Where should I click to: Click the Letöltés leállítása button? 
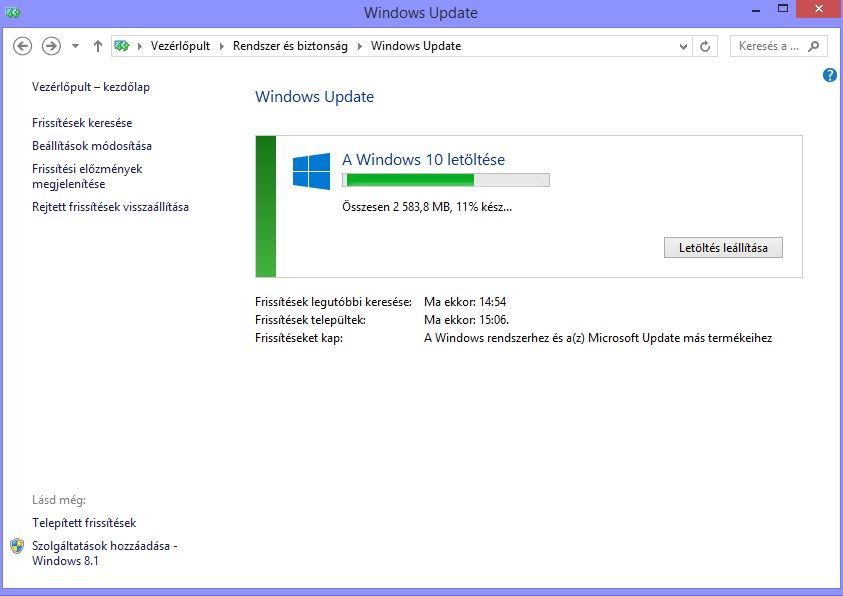pyautogui.click(x=723, y=248)
